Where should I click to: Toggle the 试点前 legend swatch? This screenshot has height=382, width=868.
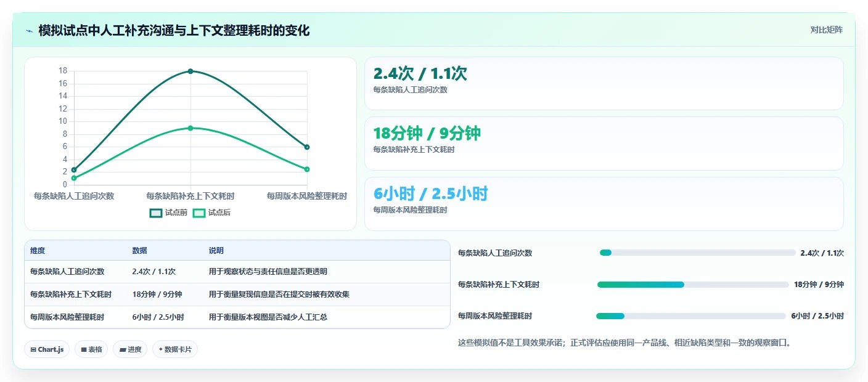click(x=156, y=213)
